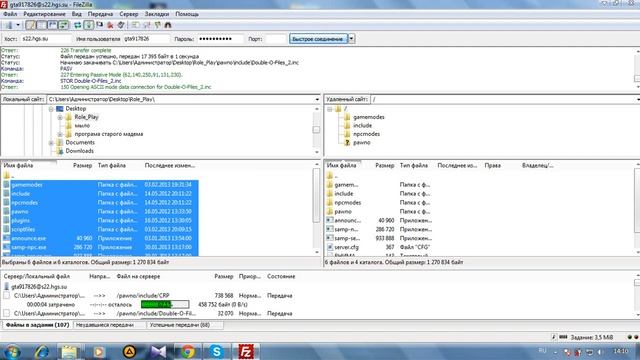640x360 pixels.
Task: Collapse the Desktop node in local tree
Action: pyautogui.click(x=51, y=109)
